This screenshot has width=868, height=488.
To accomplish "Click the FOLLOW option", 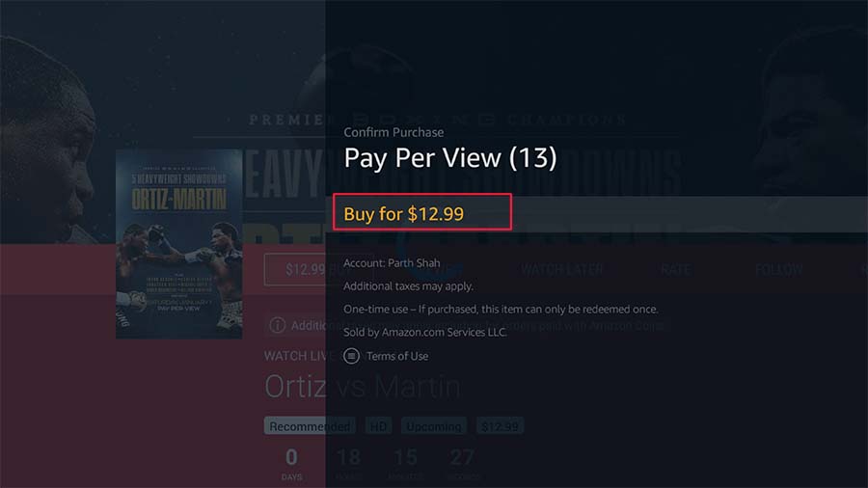I will [x=779, y=269].
